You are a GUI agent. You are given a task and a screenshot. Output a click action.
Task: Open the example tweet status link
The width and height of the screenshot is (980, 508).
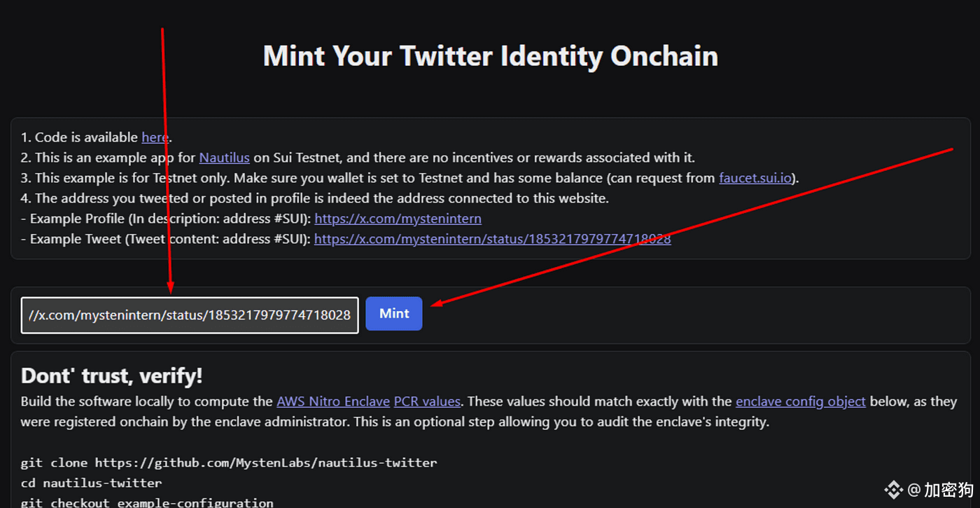pos(492,239)
